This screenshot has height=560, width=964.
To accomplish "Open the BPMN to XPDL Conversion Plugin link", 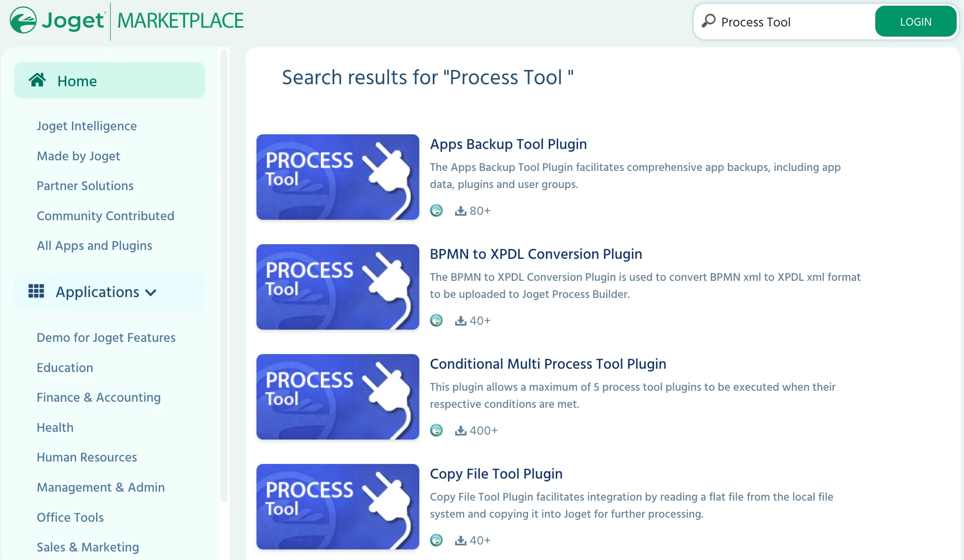I will tap(536, 254).
